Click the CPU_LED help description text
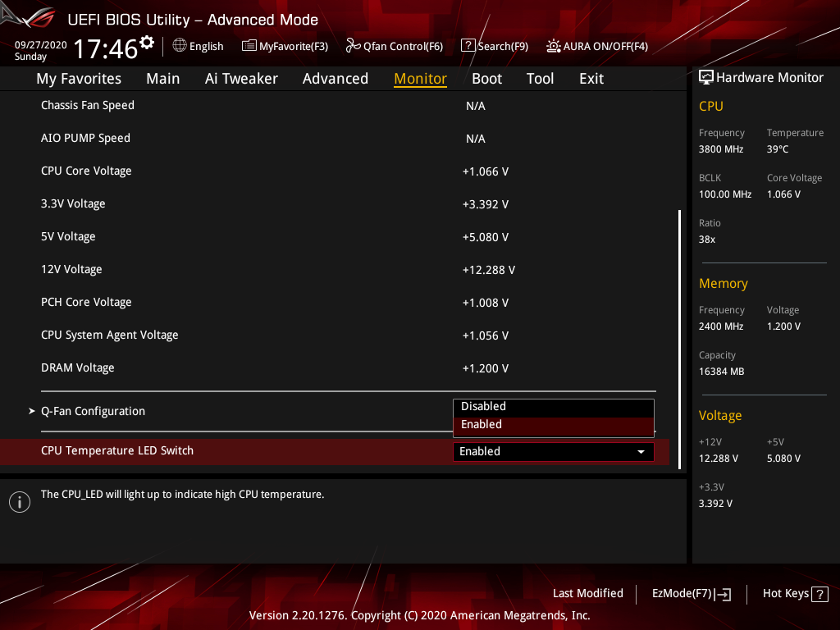The image size is (840, 630). [183, 495]
